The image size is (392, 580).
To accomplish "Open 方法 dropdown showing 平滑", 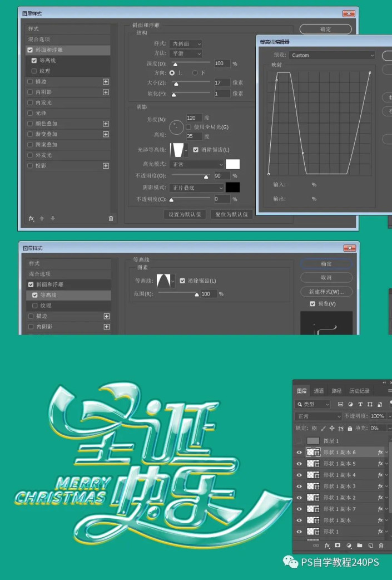I will pos(186,53).
